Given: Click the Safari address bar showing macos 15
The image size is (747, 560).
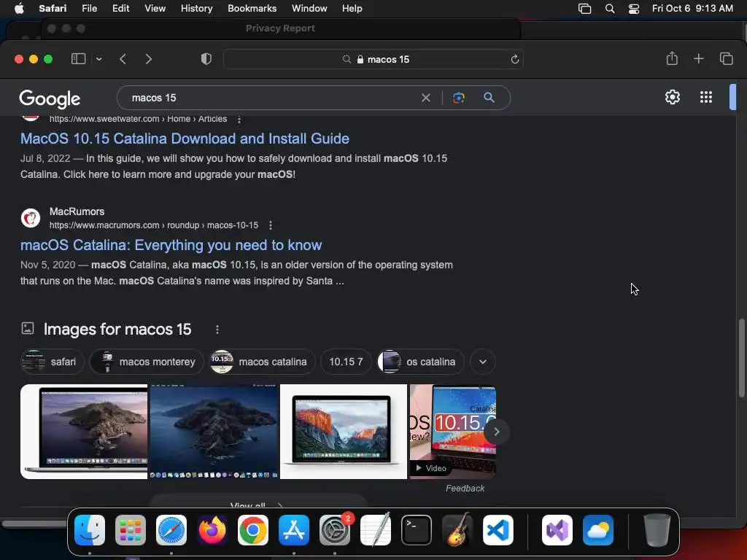Looking at the screenshot, I should pyautogui.click(x=373, y=59).
